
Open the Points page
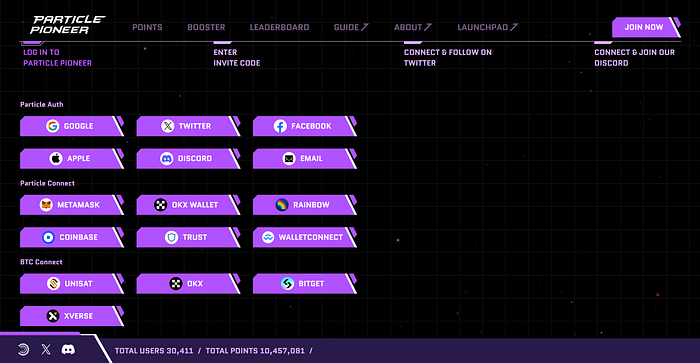click(147, 27)
